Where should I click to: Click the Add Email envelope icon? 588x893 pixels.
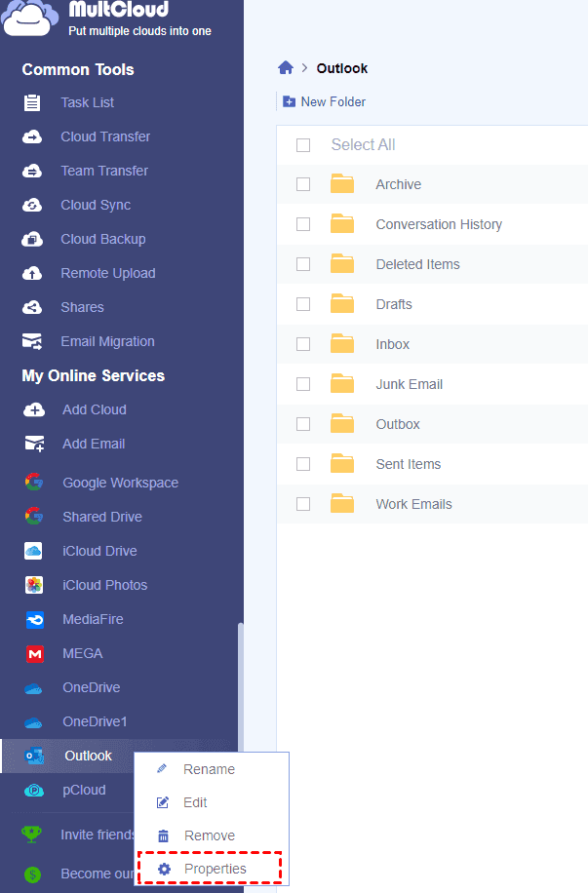[x=34, y=444]
